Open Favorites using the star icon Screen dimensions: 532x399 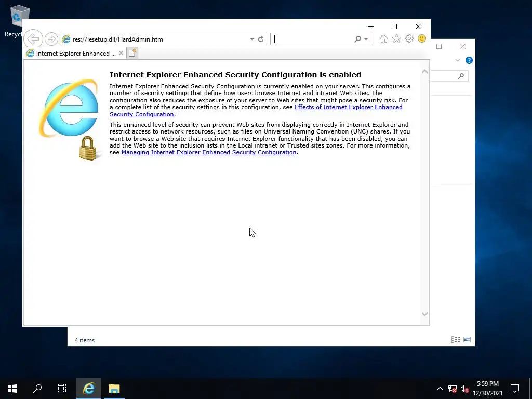tap(396, 39)
